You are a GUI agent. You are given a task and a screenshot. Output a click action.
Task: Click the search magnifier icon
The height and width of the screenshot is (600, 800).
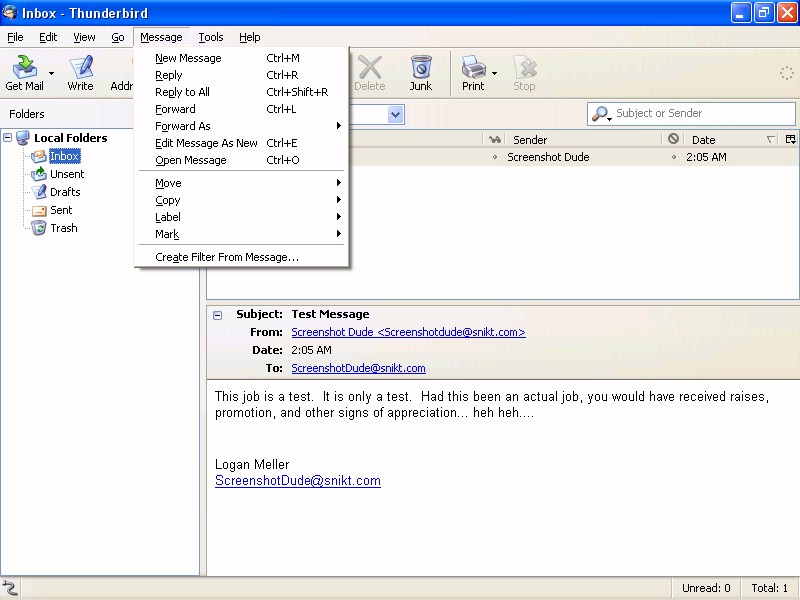coord(600,113)
